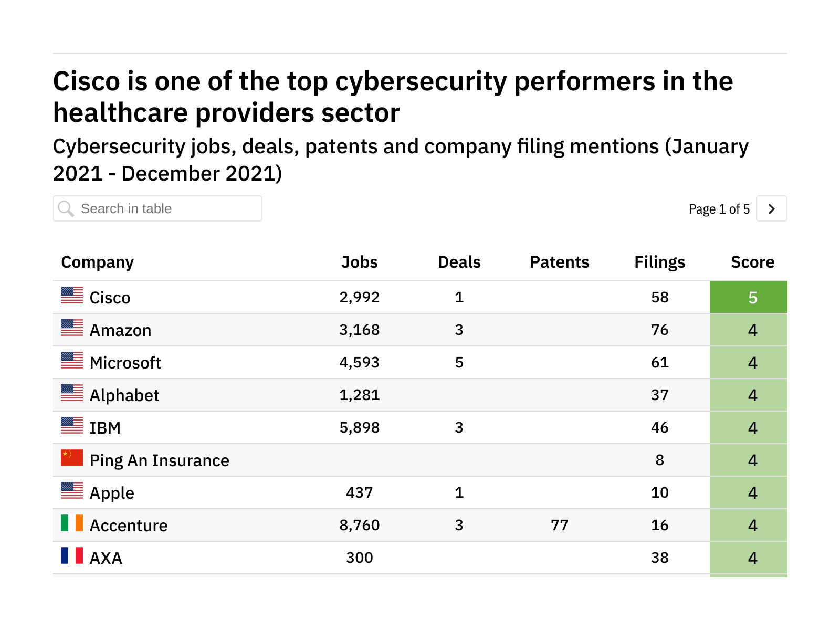Select the Company column header
This screenshot has width=840, height=630.
(97, 262)
